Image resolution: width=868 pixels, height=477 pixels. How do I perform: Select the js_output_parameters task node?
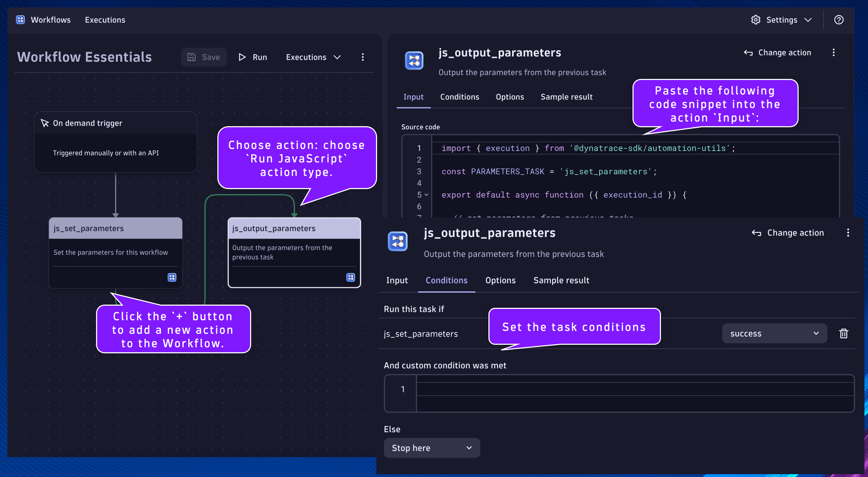coord(294,253)
